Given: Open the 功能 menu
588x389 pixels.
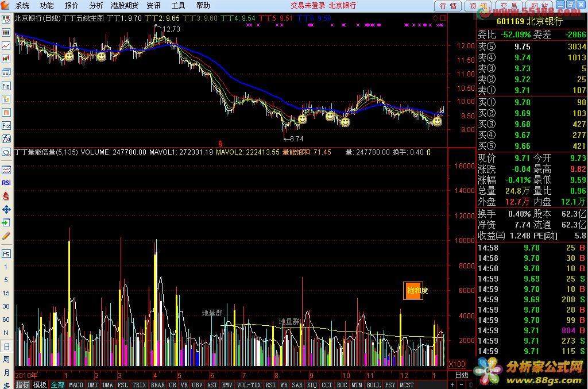Looking at the screenshot, I should tap(47, 6).
